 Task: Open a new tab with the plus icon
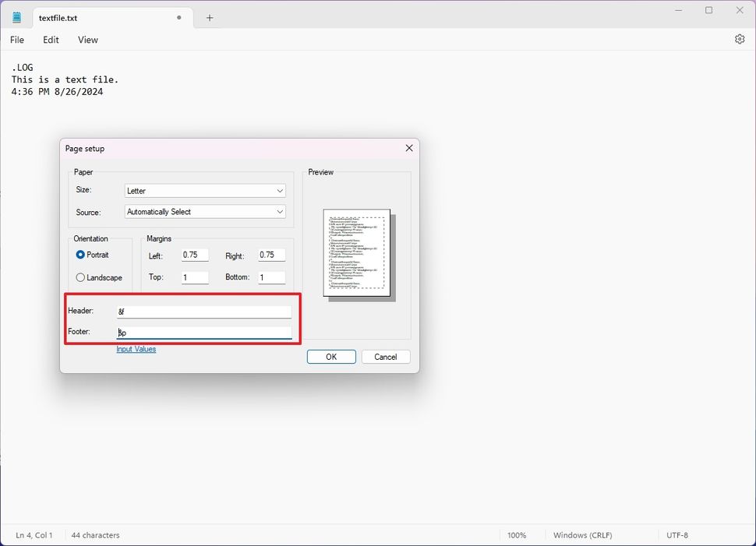[208, 17]
